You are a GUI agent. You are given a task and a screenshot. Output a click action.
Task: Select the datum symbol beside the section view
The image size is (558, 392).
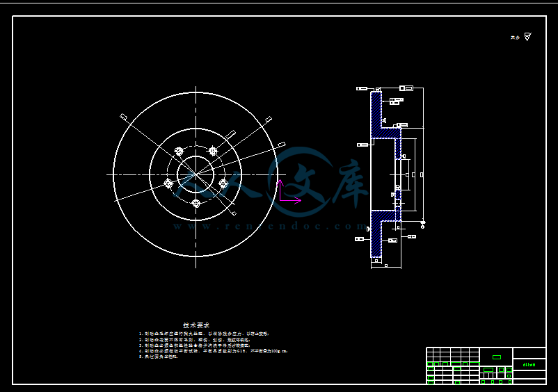click(423, 223)
